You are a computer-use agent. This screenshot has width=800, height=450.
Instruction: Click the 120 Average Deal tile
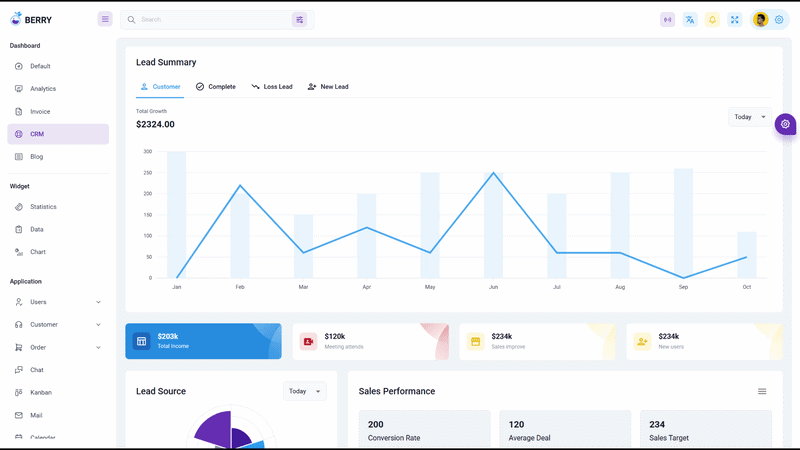coord(565,430)
